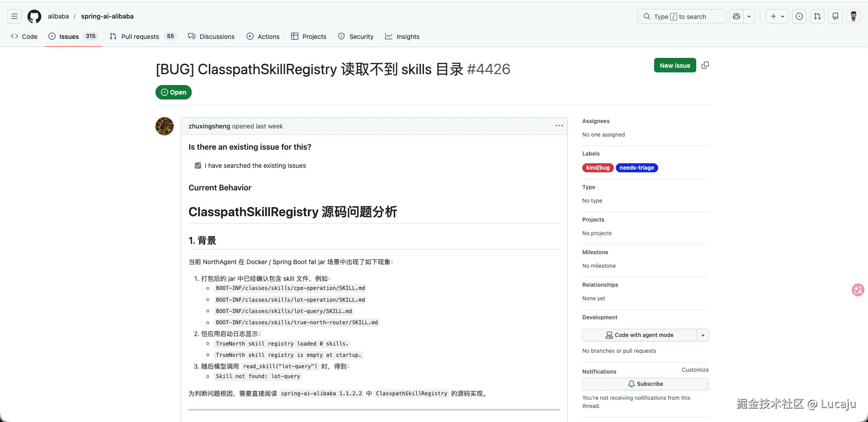Viewport: 868px width, 422px height.
Task: Click the 'No branches or pull requests' text
Action: pos(619,351)
